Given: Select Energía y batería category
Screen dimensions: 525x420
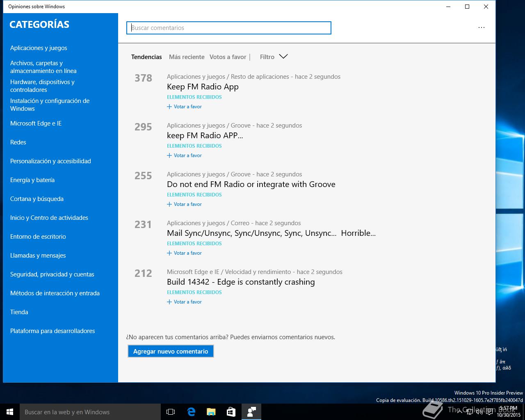Looking at the screenshot, I should [32, 180].
